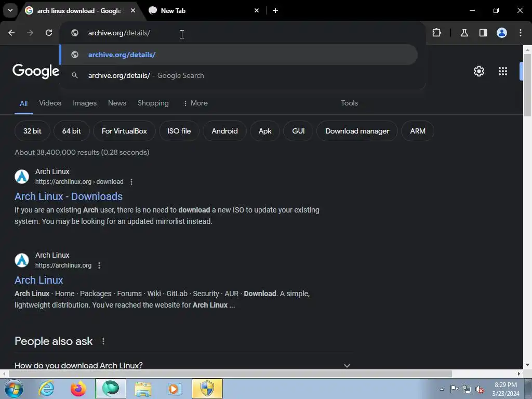This screenshot has width=532, height=399.
Task: Apply the '32 bit' filter chip
Action: click(32, 131)
